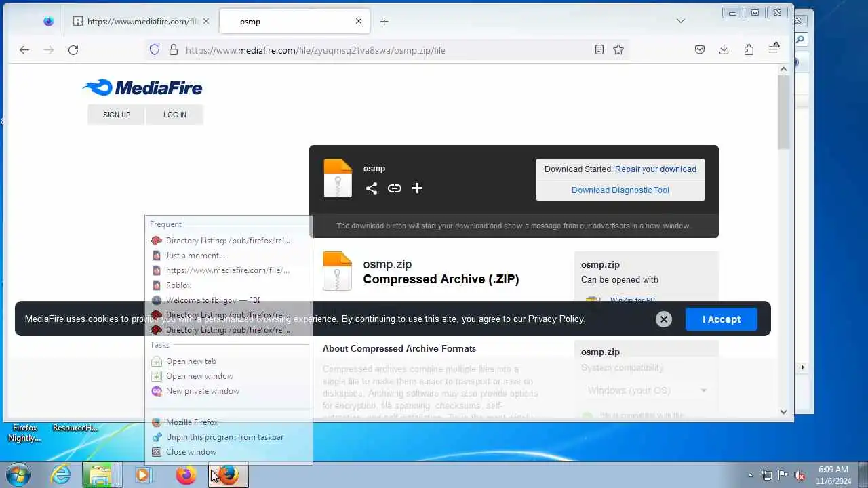Open Windows Media Player taskbar icon
The height and width of the screenshot is (488, 868).
[x=142, y=475]
